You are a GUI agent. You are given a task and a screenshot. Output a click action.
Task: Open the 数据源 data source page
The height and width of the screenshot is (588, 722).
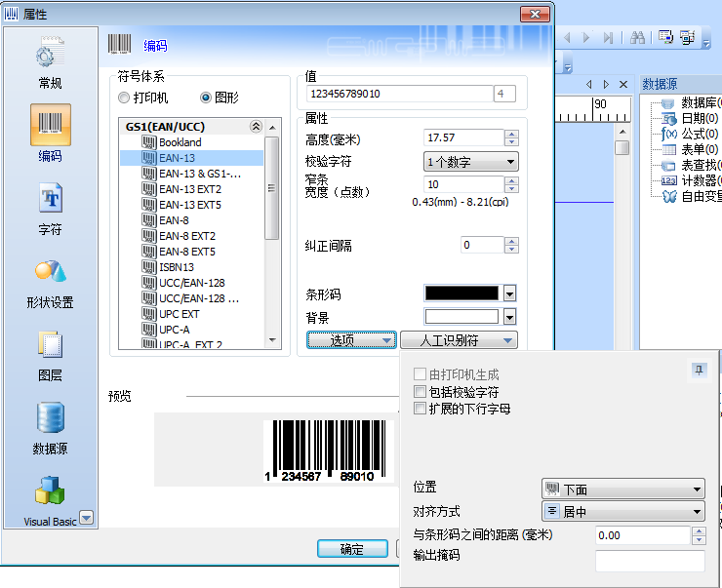pos(50,429)
